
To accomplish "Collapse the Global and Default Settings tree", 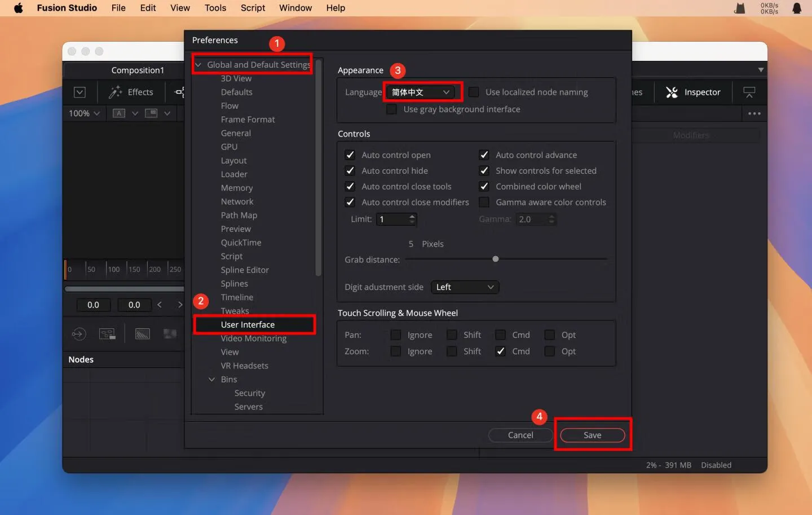I will [x=198, y=65].
